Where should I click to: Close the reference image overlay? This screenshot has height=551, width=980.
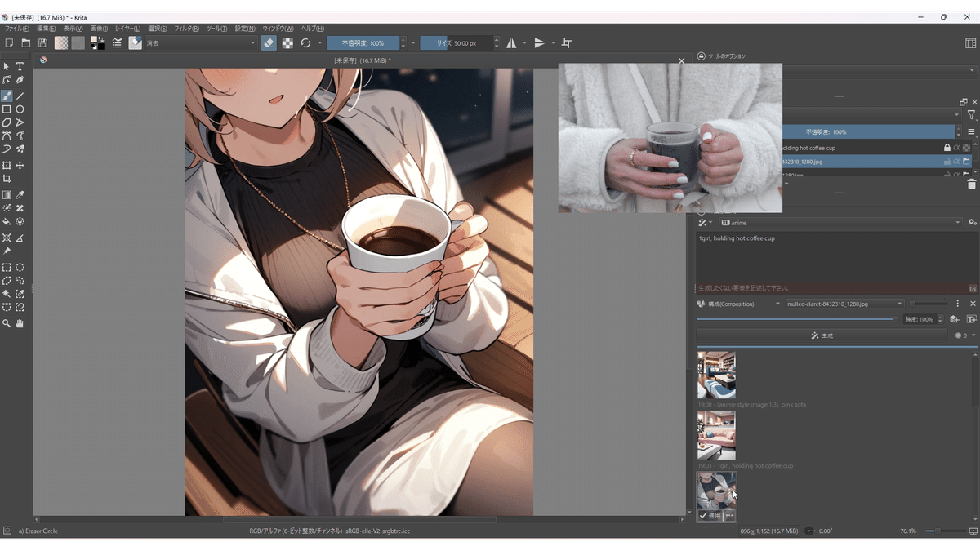pyautogui.click(x=682, y=60)
